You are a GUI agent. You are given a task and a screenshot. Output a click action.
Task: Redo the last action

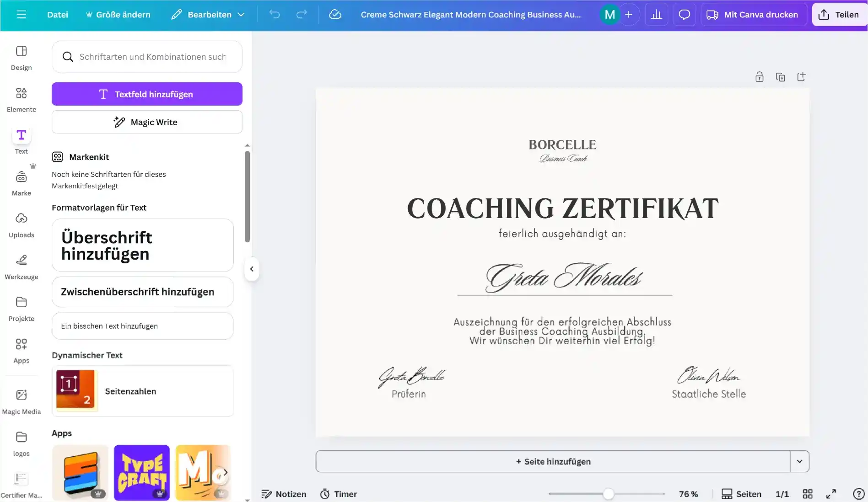point(301,15)
